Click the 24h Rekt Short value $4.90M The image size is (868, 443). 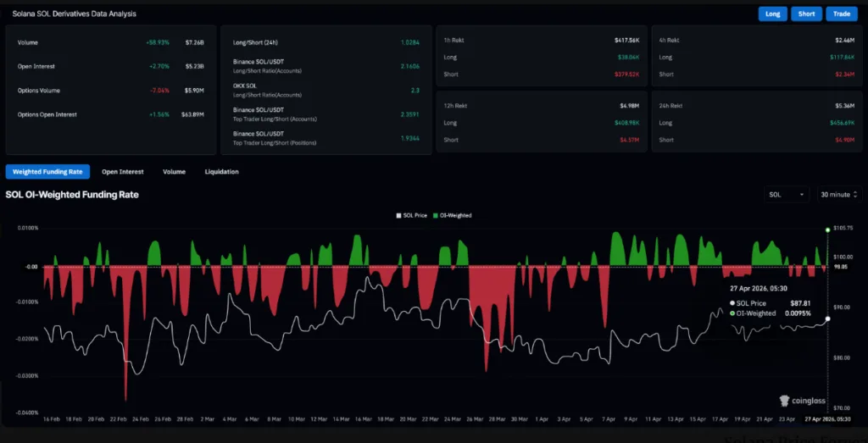click(x=847, y=140)
